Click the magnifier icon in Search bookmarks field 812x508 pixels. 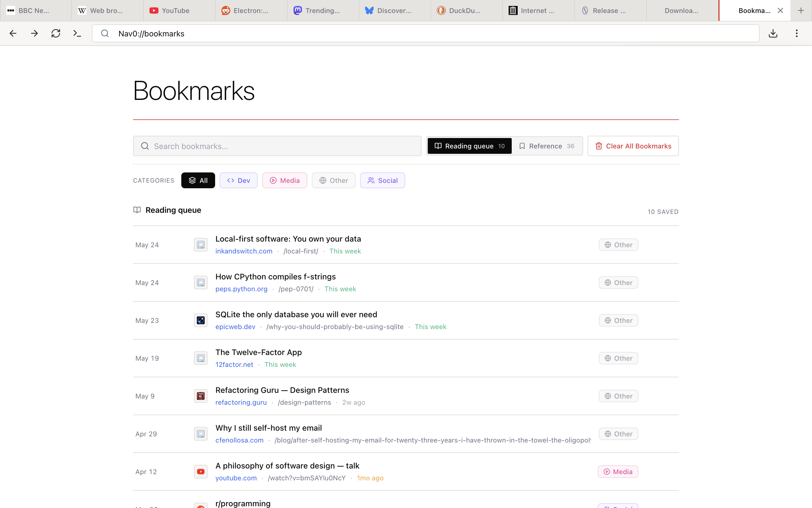(x=145, y=146)
